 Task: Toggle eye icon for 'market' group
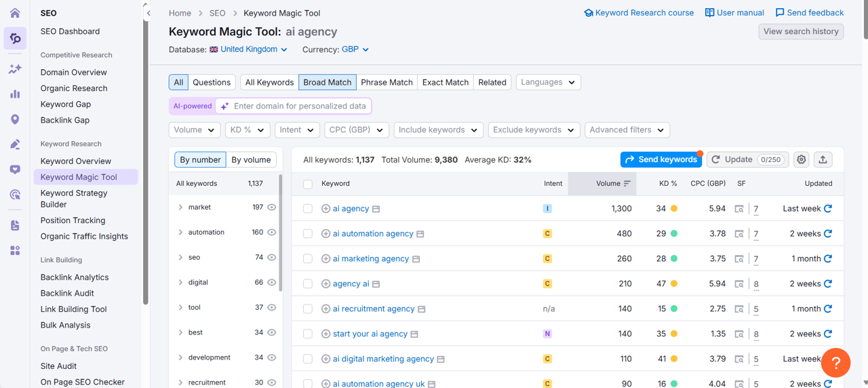click(272, 208)
